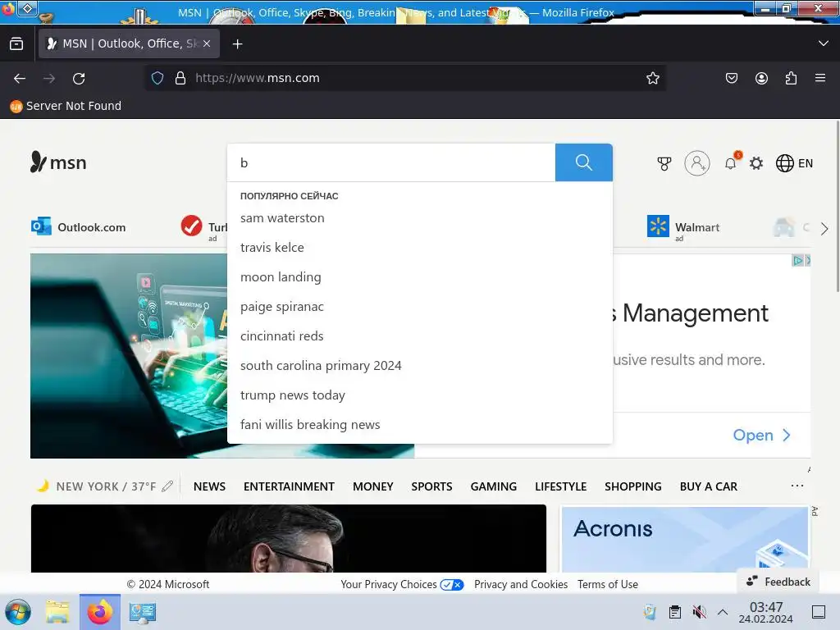Open the notifications bell
840x630 pixels.
731,163
